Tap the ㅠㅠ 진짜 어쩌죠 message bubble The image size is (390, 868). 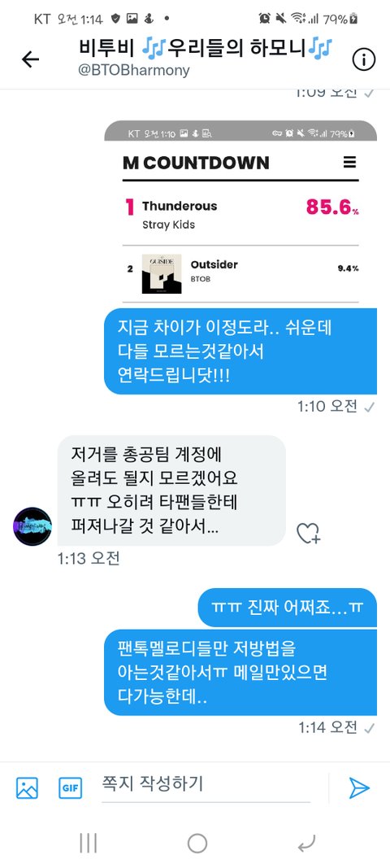tap(287, 607)
